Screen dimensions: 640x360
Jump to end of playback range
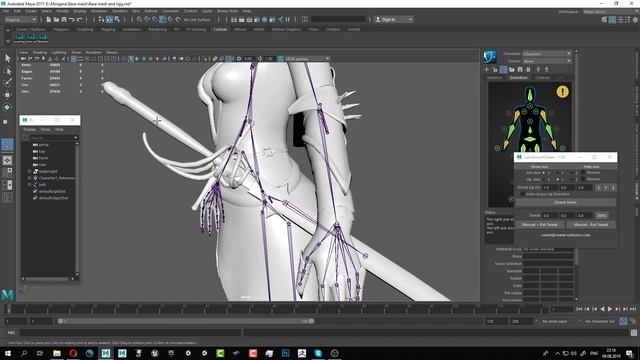pyautogui.click(x=633, y=309)
